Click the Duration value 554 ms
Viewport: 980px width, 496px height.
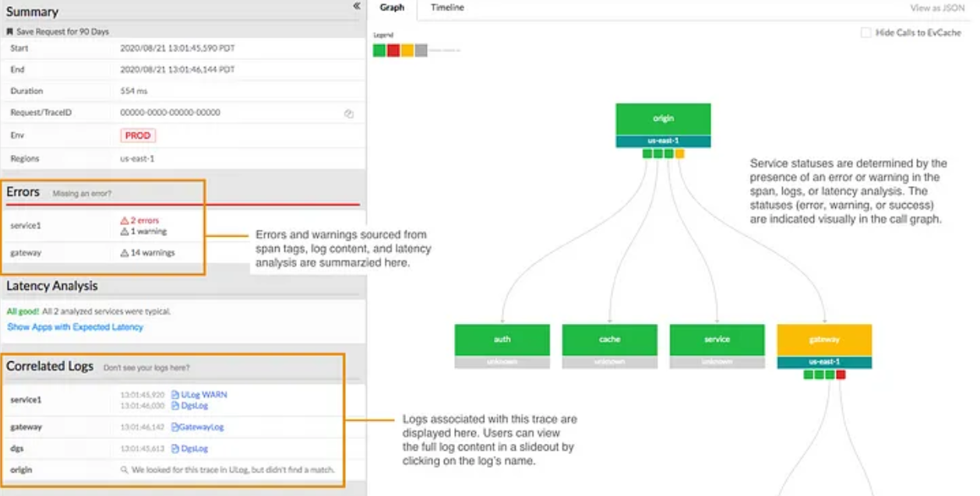[x=133, y=91]
